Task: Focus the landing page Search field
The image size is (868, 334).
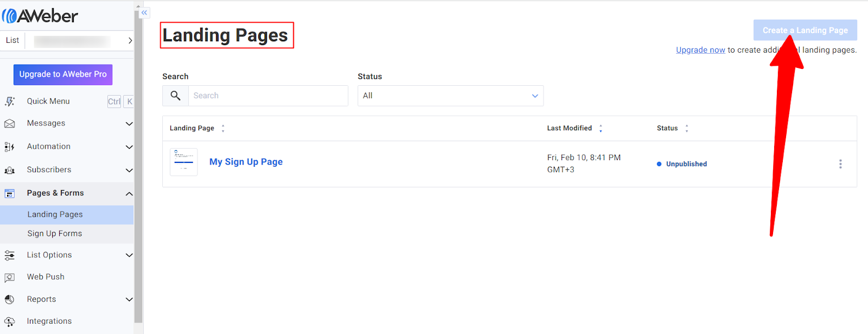Action: pos(268,96)
